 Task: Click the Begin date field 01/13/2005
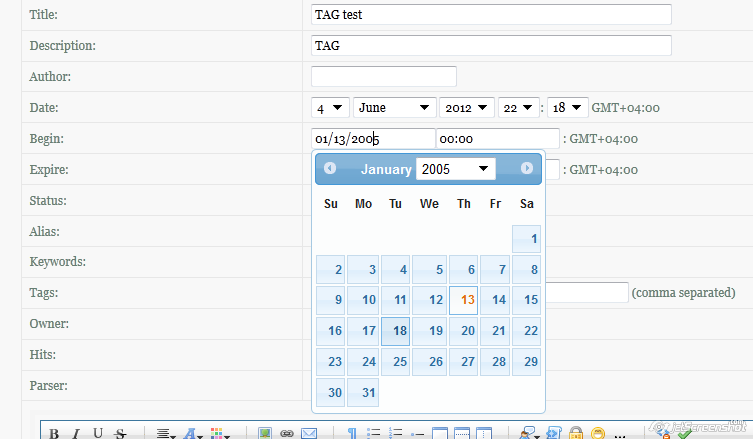tap(373, 138)
